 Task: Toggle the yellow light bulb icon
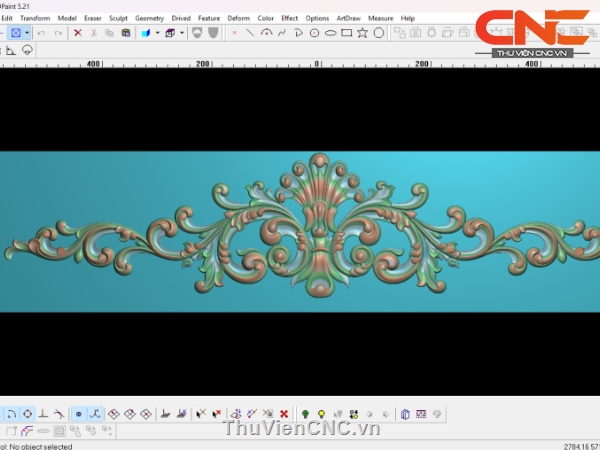321,413
